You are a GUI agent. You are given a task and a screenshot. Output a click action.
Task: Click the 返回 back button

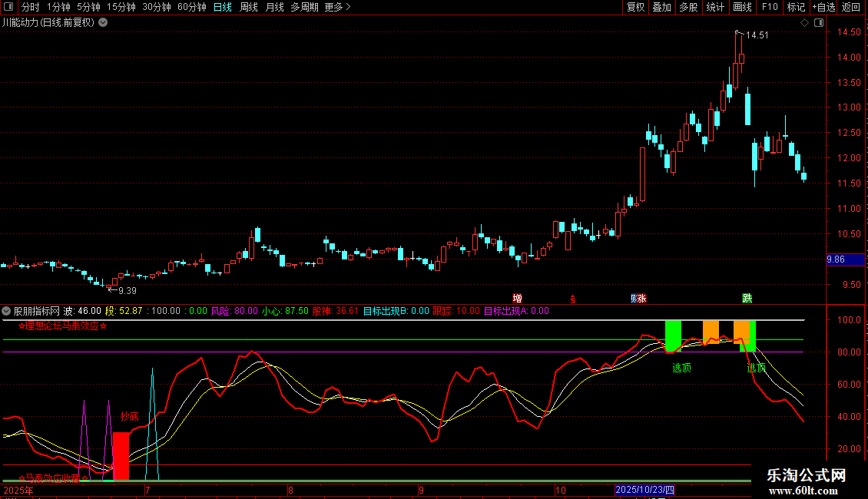pyautogui.click(x=851, y=8)
